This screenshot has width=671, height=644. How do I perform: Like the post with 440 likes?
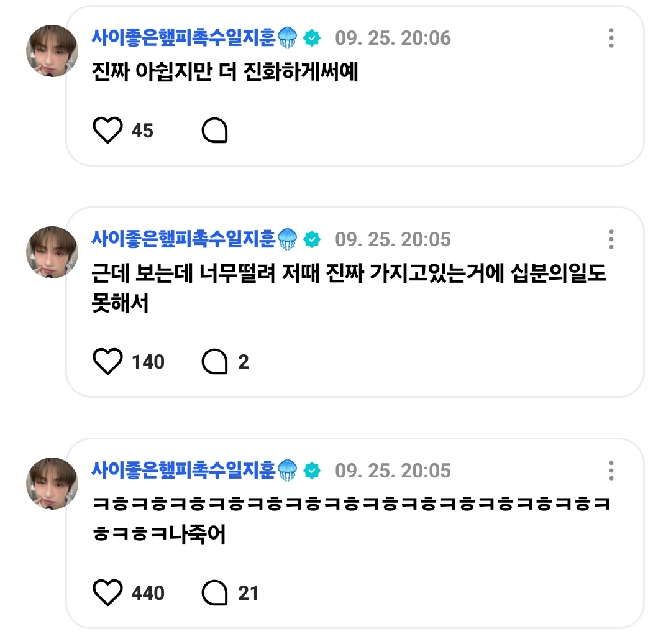point(107,593)
